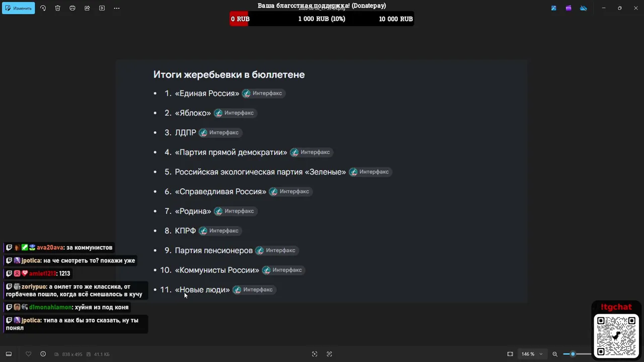Click the ЛДПР list item text
The image size is (644, 362).
pyautogui.click(x=185, y=132)
